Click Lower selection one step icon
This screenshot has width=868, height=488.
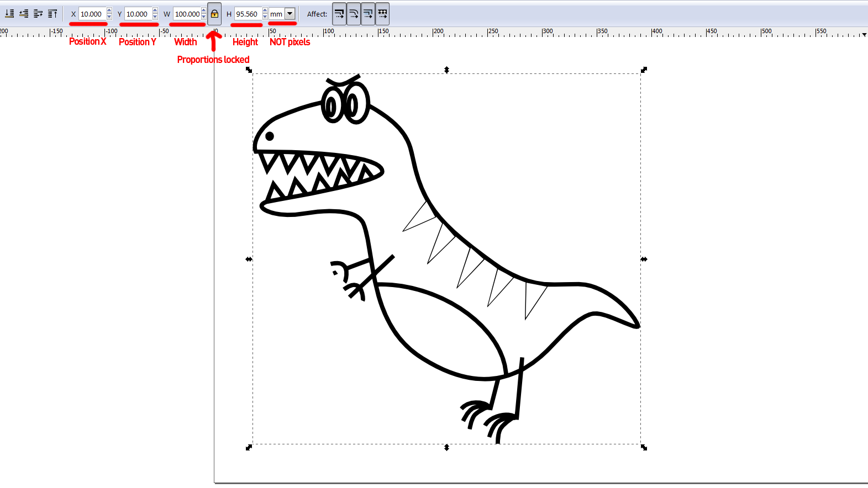24,14
